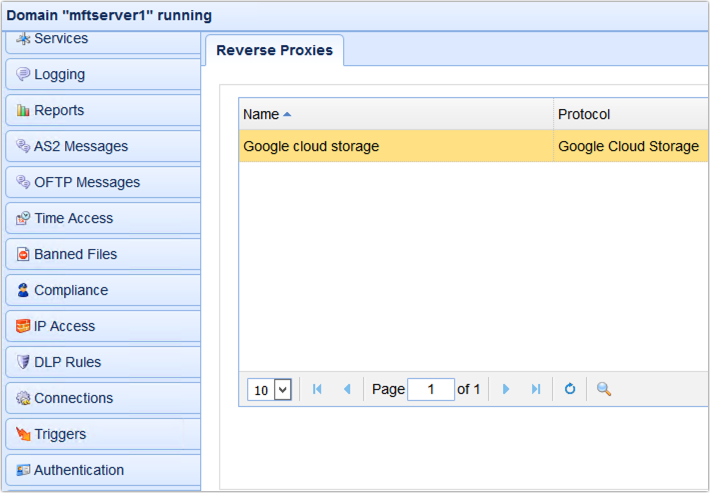
Task: Sort by the Name column header
Action: [x=262, y=114]
